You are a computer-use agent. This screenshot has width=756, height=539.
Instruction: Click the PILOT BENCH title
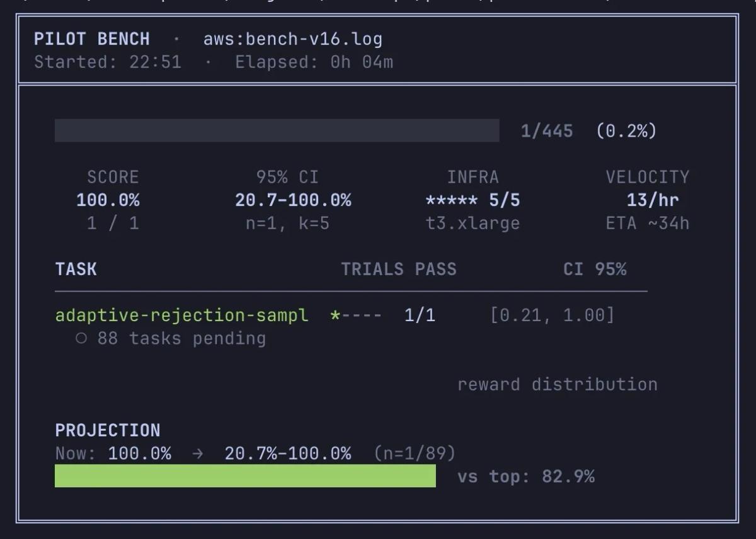(x=92, y=39)
